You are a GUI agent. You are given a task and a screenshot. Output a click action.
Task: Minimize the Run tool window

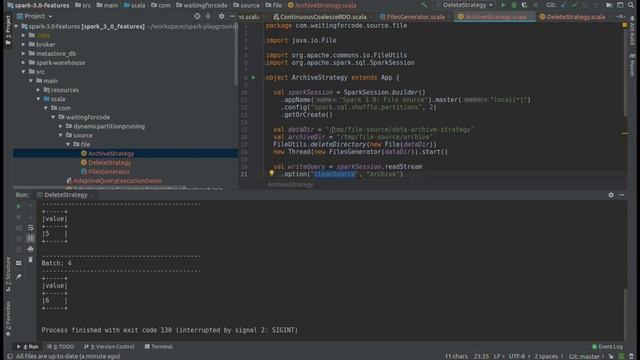coord(621,195)
